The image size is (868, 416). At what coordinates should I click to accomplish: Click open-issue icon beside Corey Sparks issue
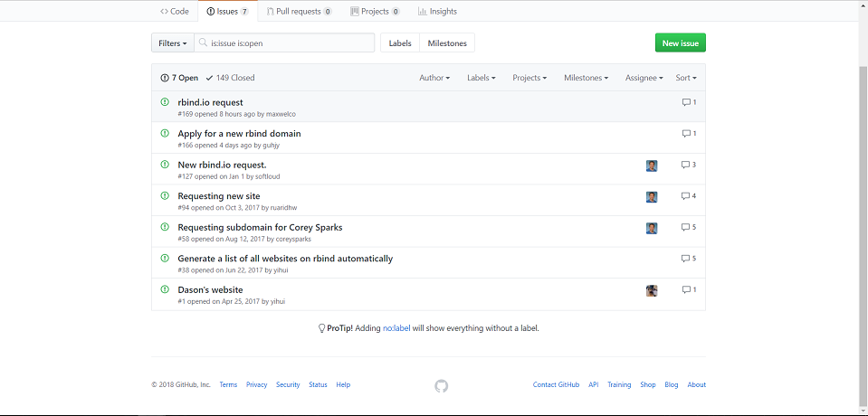pos(165,227)
